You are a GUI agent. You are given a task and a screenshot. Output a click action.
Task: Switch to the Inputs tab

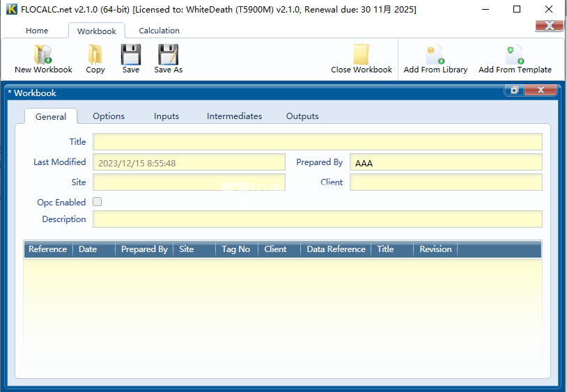tap(166, 116)
